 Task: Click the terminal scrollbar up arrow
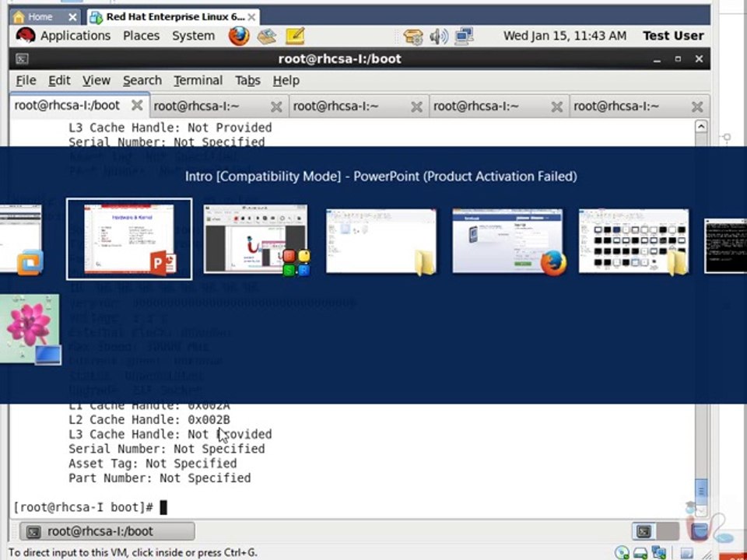pos(701,126)
